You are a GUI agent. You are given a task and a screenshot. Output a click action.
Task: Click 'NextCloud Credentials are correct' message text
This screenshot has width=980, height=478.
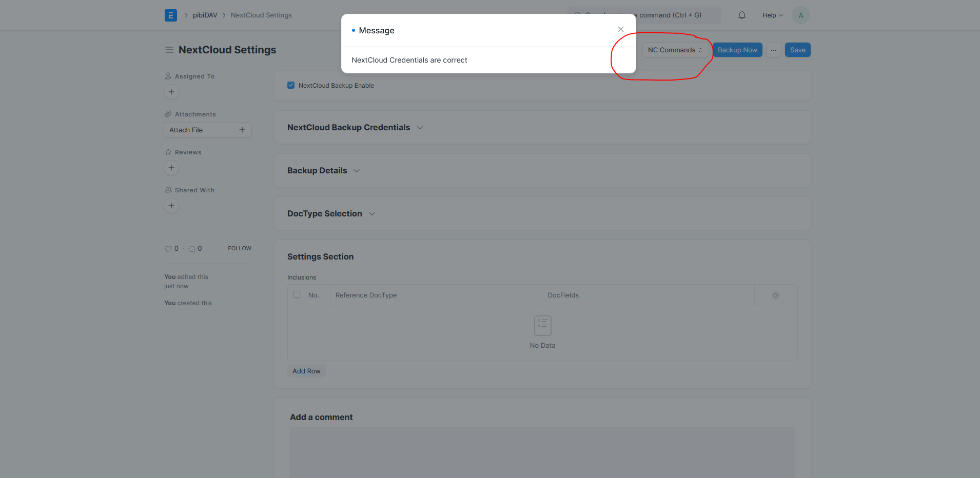pyautogui.click(x=409, y=60)
